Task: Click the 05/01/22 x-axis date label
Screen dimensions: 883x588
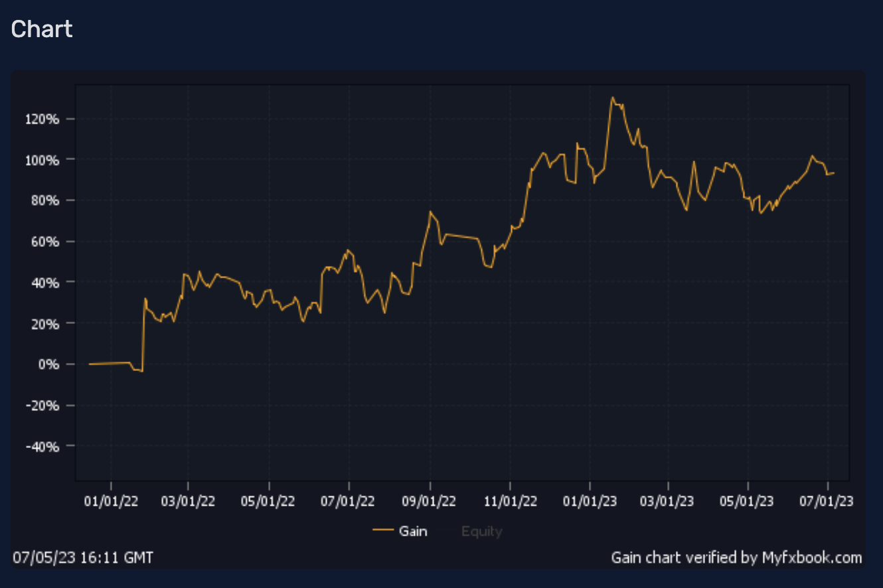Action: [x=270, y=501]
